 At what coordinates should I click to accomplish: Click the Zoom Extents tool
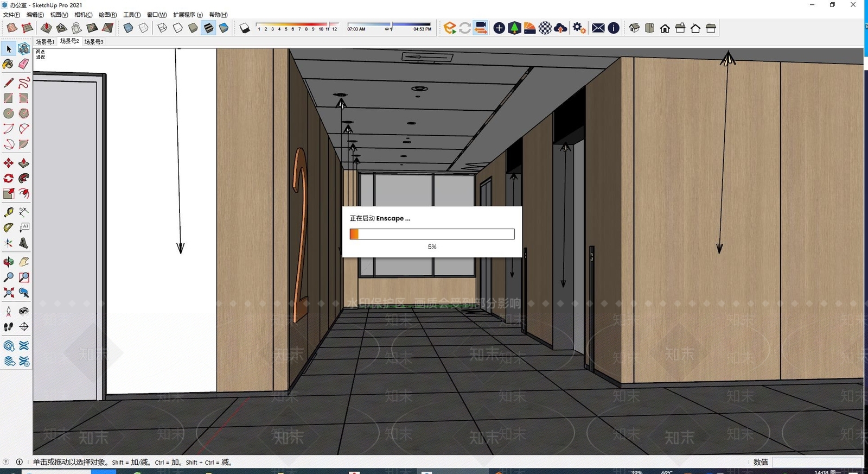tap(9, 292)
